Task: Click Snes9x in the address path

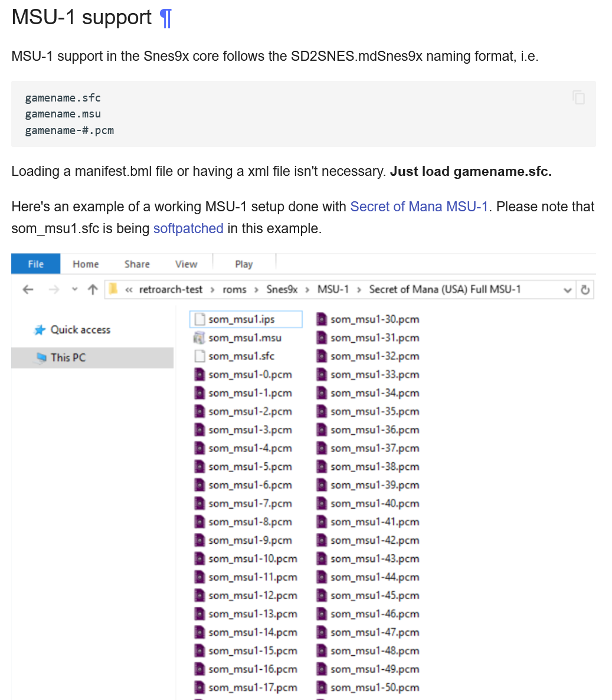Action: pyautogui.click(x=282, y=289)
